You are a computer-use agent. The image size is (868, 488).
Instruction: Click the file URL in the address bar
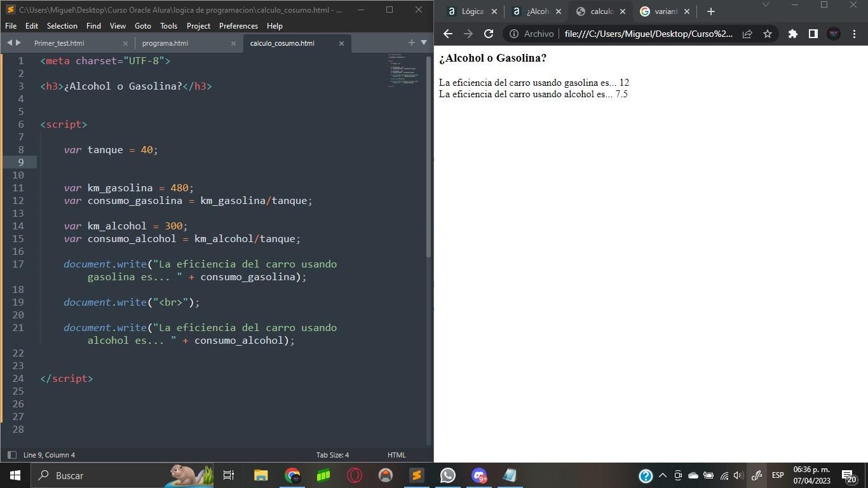(x=648, y=34)
